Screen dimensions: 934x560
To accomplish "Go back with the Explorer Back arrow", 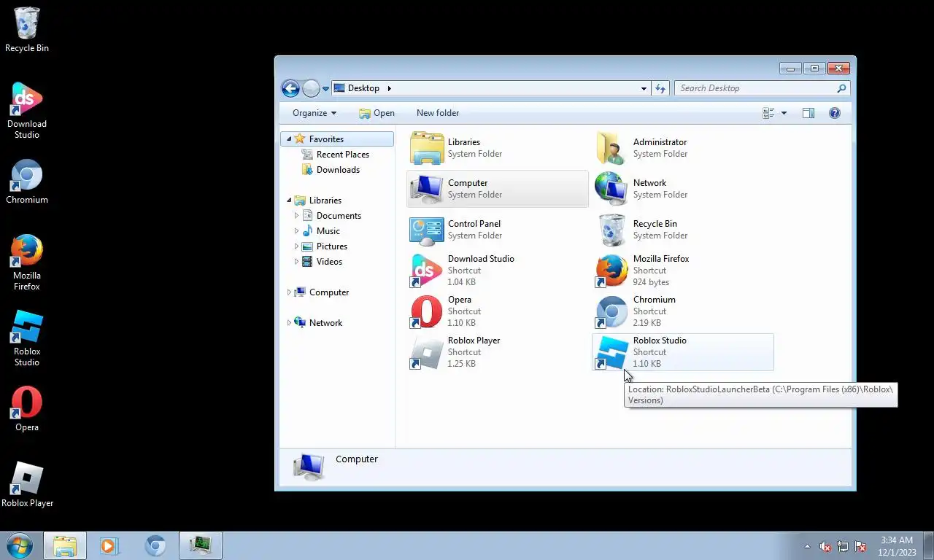I will click(x=290, y=88).
